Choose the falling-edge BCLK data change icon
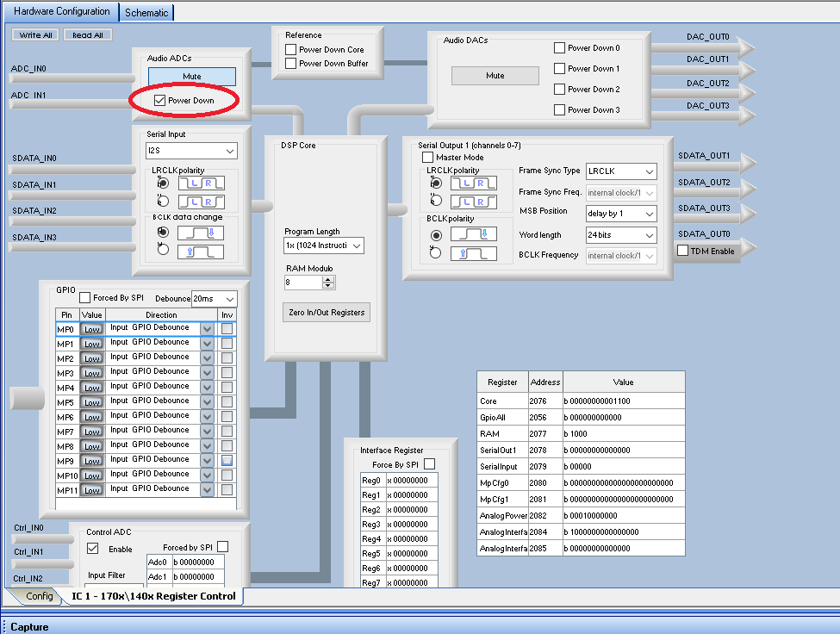The image size is (840, 634). pos(200,232)
